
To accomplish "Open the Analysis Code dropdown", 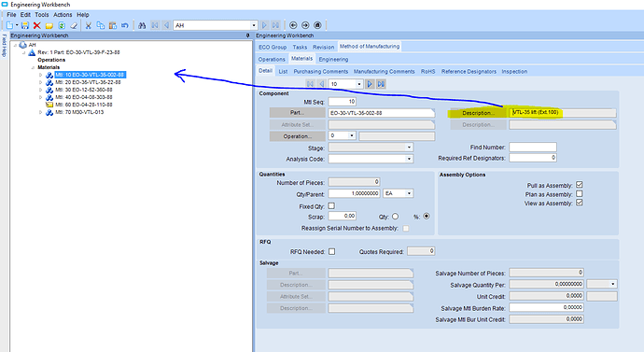I will click(409, 159).
